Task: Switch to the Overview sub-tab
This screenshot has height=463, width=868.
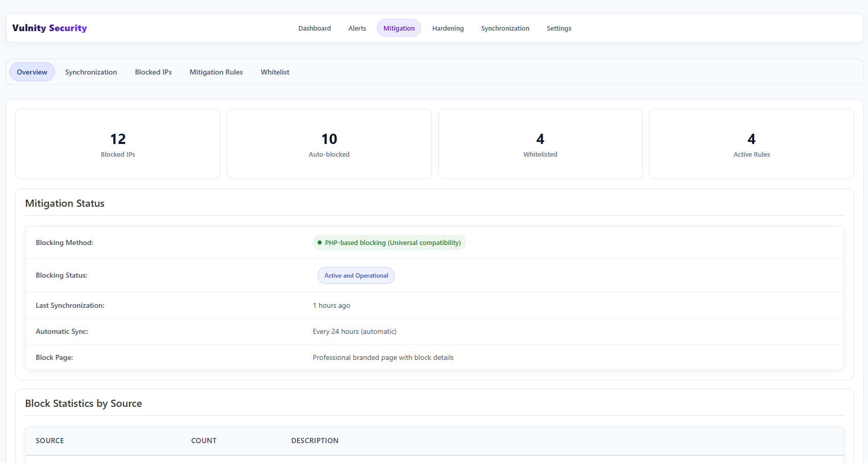Action: (32, 71)
